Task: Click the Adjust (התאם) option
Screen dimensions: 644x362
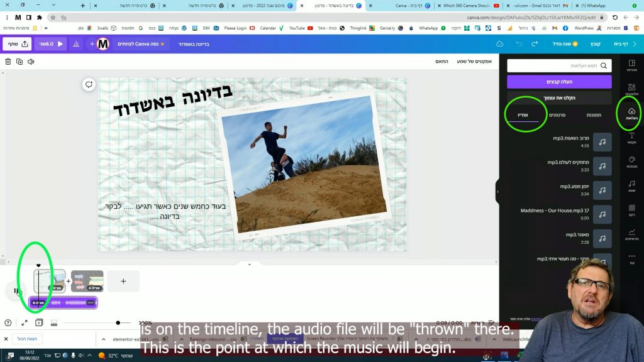Action: (x=442, y=62)
